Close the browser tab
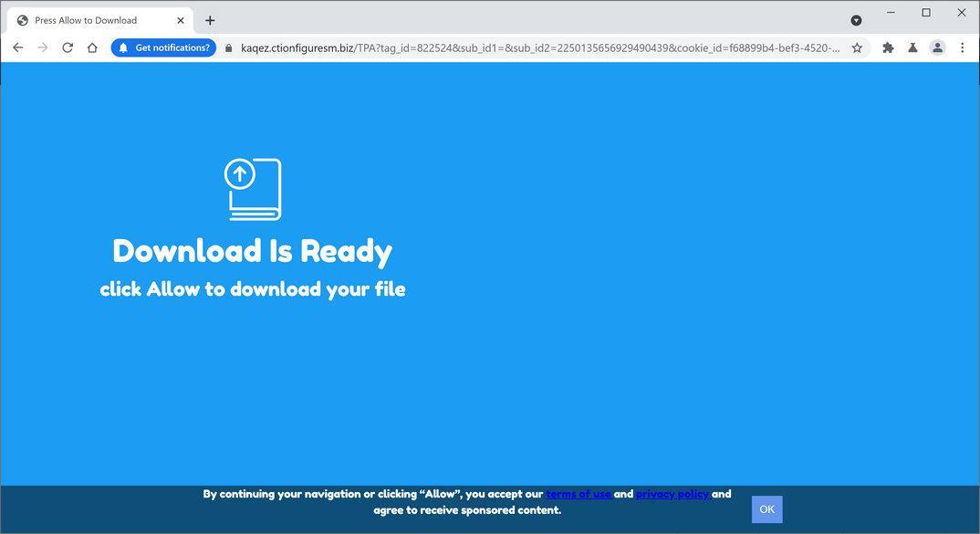Viewport: 980px width, 534px height. [180, 19]
